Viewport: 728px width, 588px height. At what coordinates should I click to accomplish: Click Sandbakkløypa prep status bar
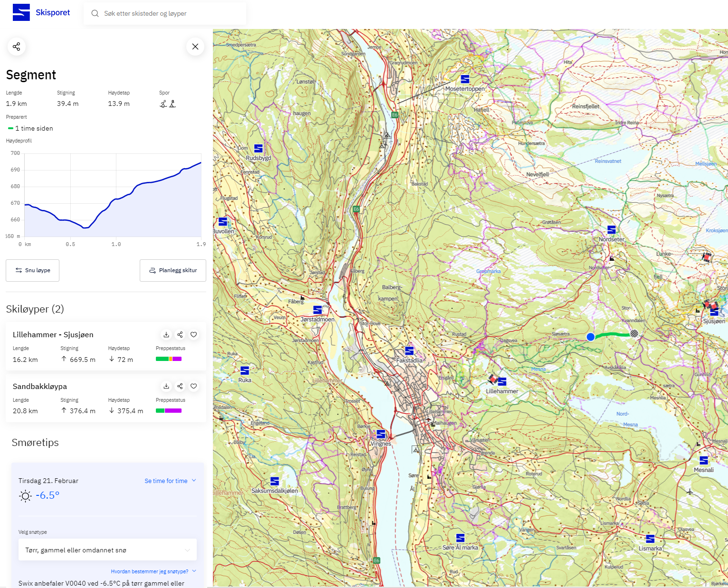[169, 411]
